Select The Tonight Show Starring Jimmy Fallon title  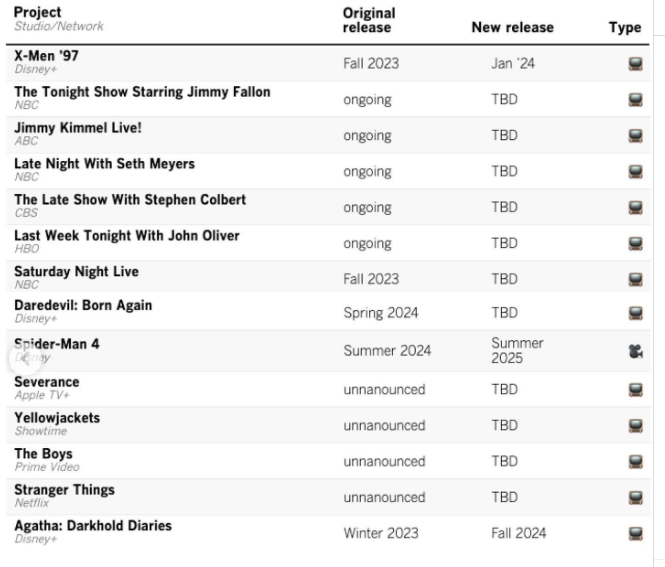coord(142,92)
